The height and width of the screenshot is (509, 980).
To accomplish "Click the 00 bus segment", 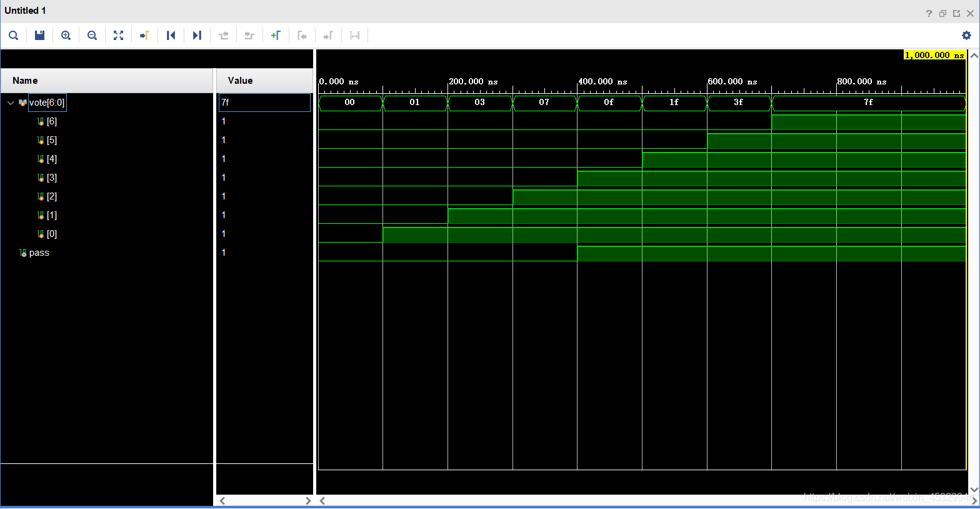I will 350,103.
